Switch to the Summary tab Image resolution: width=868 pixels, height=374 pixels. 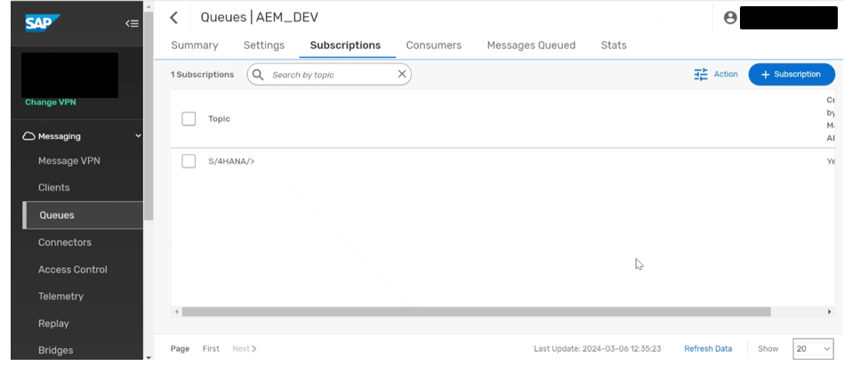pos(194,45)
